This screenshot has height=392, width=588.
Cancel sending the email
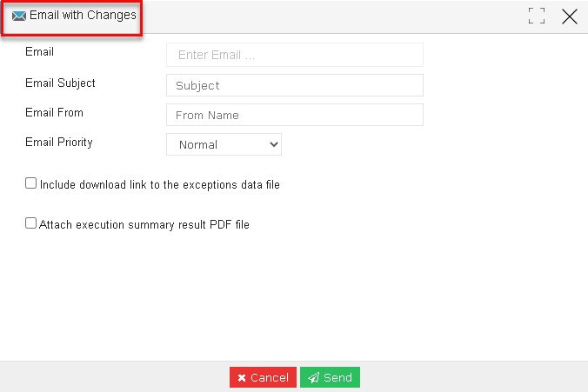point(263,377)
